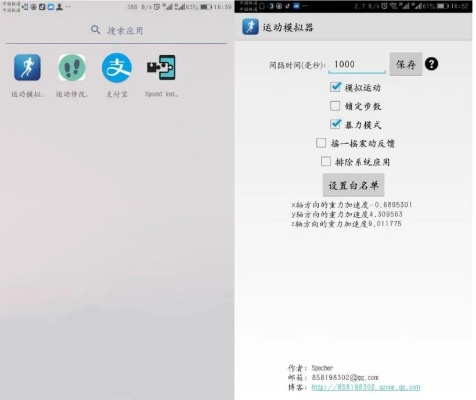Enable the 锁定步数 checkbox
Screen dimensions: 476x400
click(335, 106)
